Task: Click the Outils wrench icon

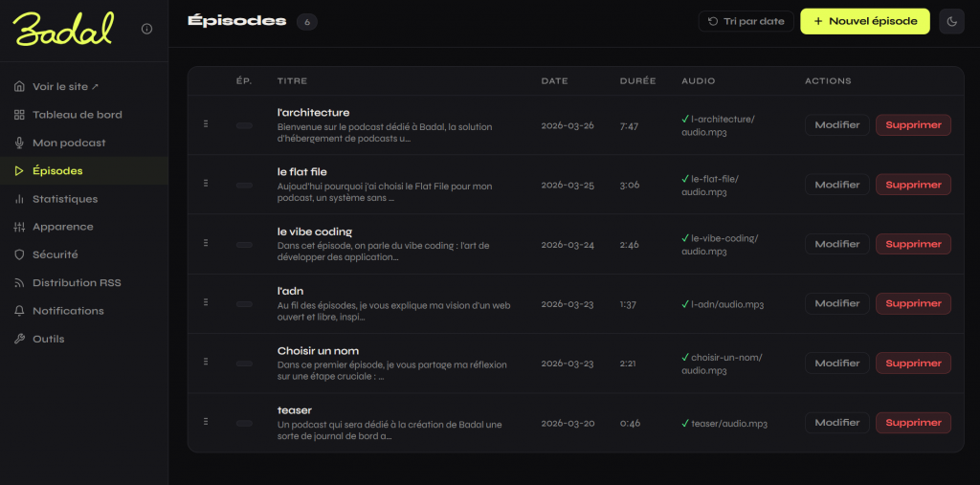Action: [x=19, y=339]
